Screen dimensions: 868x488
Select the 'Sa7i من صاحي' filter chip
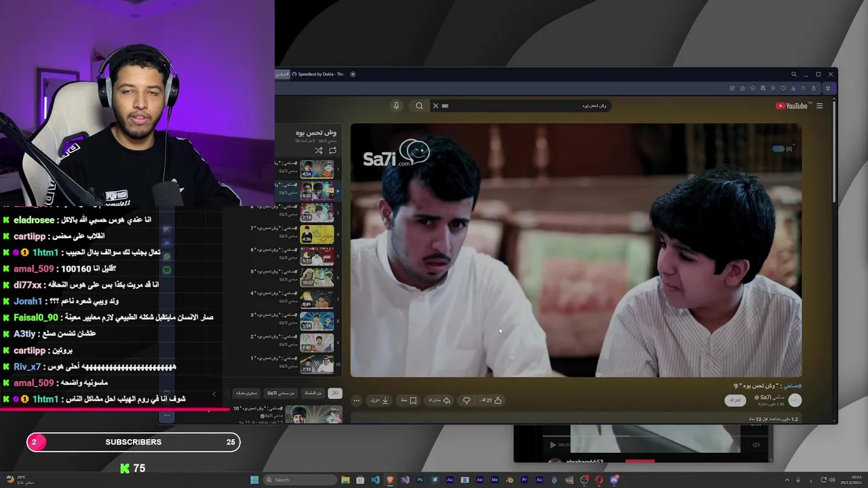[x=280, y=393]
